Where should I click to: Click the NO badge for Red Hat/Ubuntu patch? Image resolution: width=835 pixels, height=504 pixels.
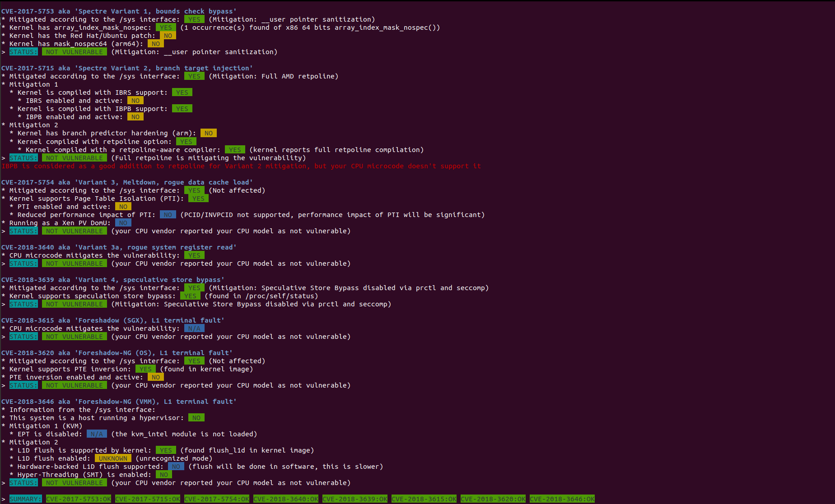tap(168, 35)
